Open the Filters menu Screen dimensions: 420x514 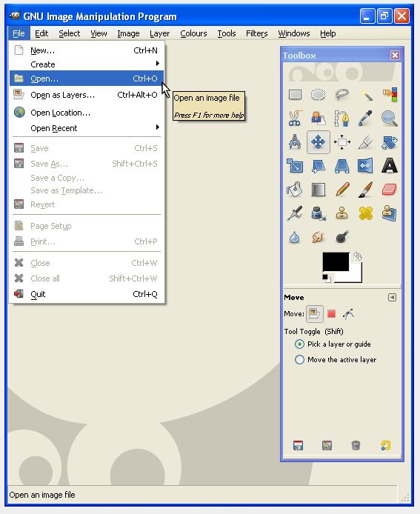257,33
